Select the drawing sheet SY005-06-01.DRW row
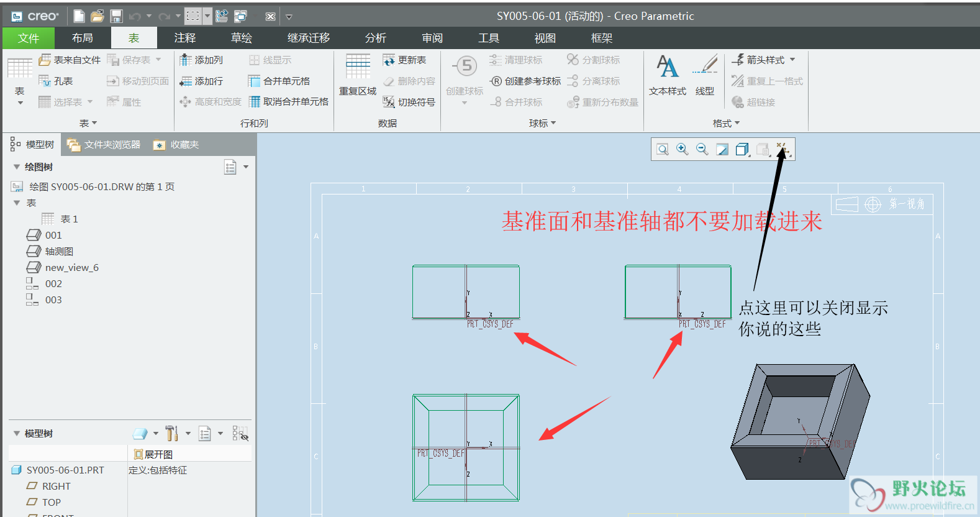Screen dimensions: 980x517 click(x=93, y=186)
